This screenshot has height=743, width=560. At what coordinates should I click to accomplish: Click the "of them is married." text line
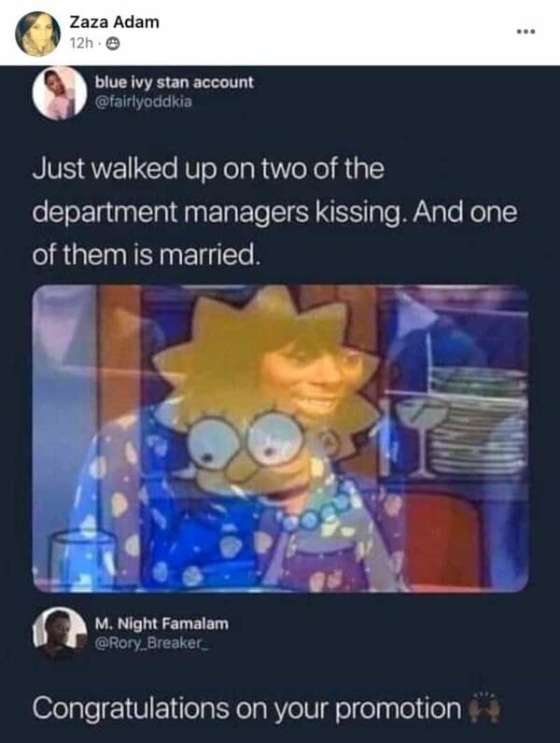(x=147, y=255)
